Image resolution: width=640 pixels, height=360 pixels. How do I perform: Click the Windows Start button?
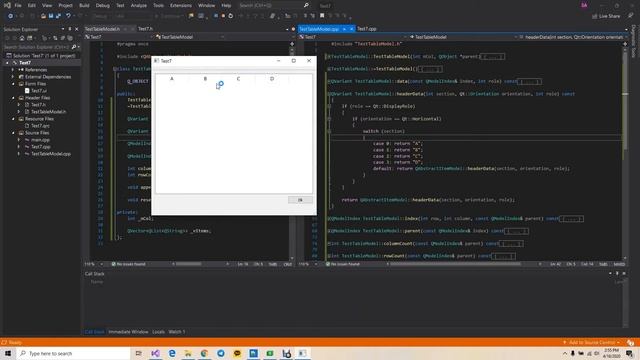[x=8, y=353]
